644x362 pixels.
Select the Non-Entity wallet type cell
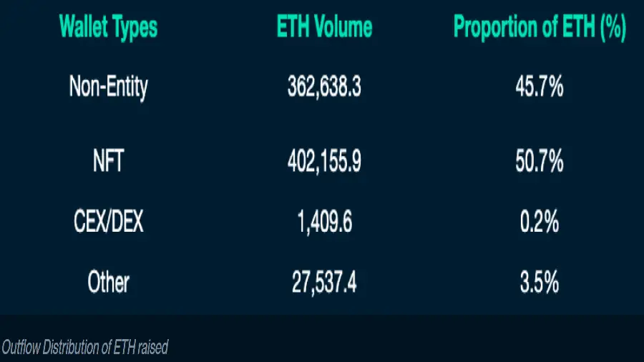(x=108, y=87)
